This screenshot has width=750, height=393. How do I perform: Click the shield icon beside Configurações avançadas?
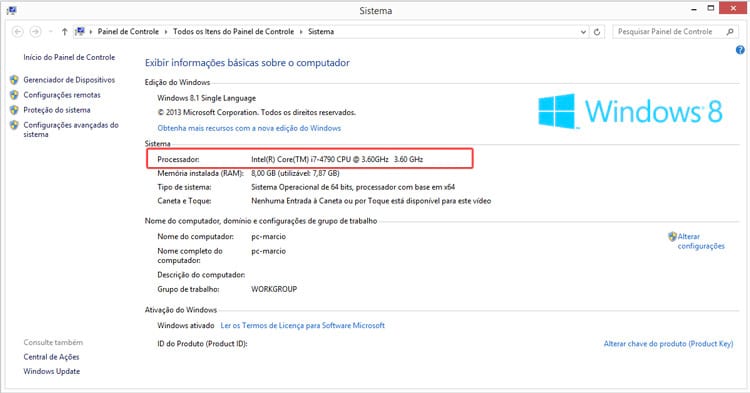pos(14,125)
